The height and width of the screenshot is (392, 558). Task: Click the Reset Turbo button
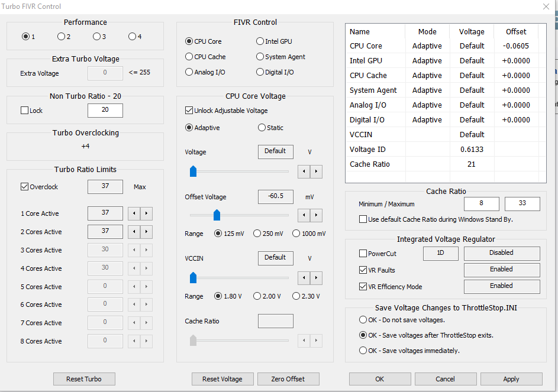click(84, 379)
